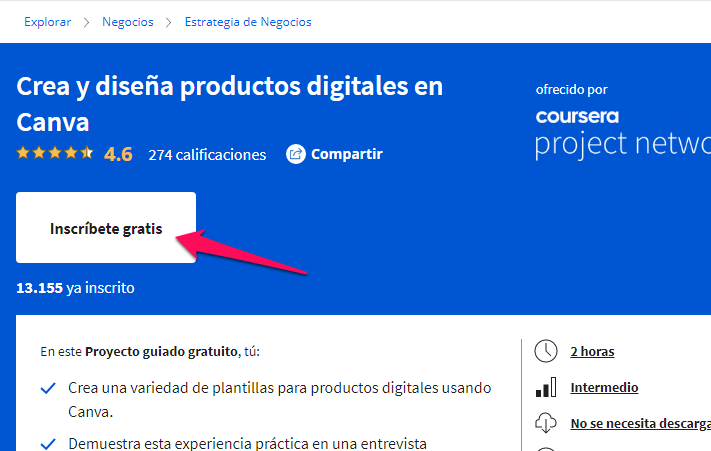
Task: Open the Intermedio level link
Action: 604,388
